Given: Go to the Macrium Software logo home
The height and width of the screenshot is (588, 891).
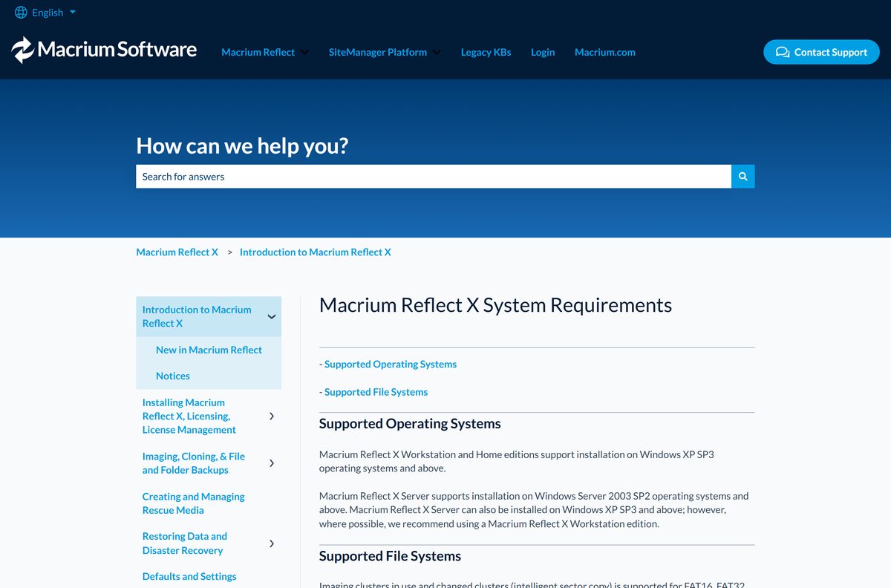Looking at the screenshot, I should [x=104, y=50].
